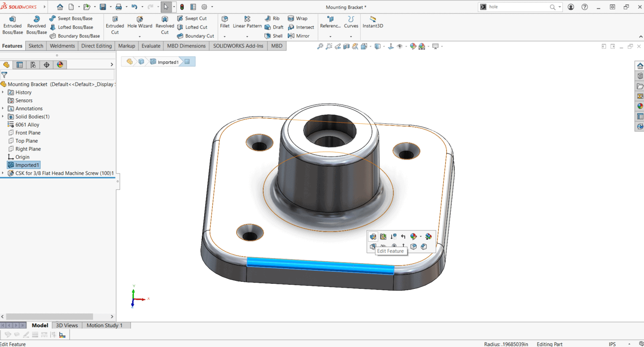Click Zoom to Area magnifier icon
Screen dimensions: 644x347
point(329,46)
